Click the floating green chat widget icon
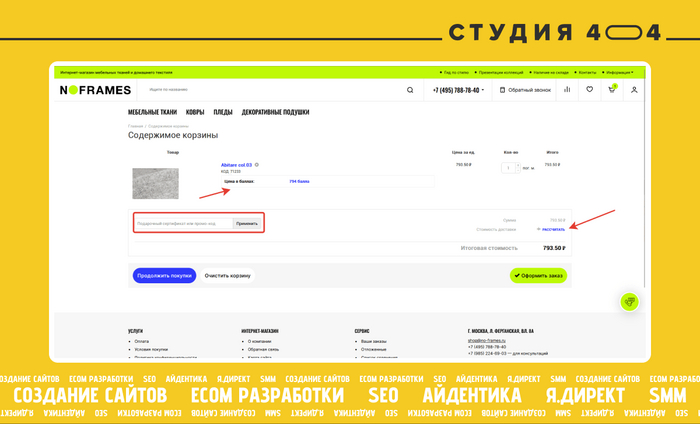Viewport: 700px width, 424px height. coord(629,302)
